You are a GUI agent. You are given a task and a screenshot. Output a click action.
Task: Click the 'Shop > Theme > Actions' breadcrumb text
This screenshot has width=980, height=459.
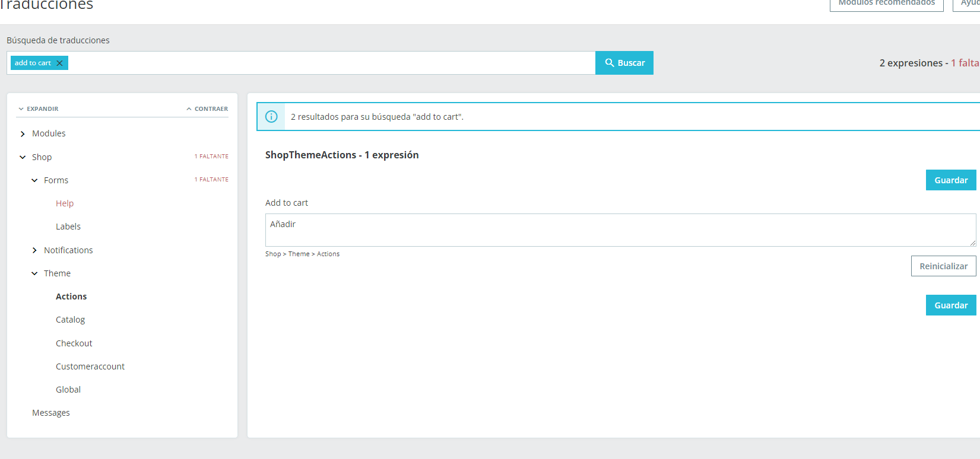click(302, 254)
